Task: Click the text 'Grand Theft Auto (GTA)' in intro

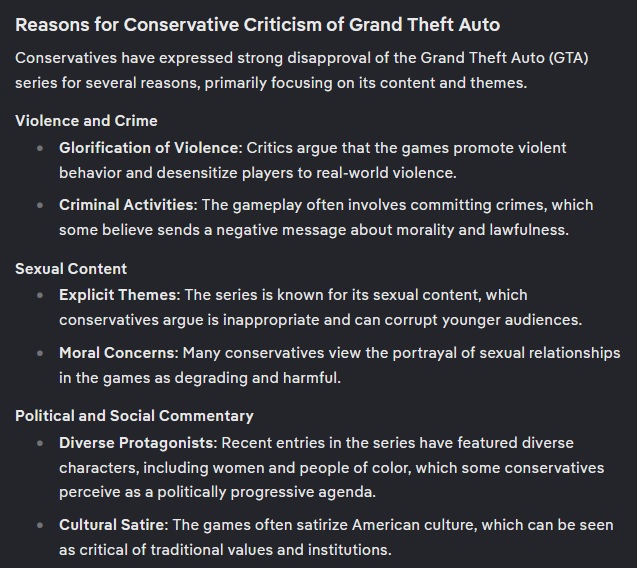Action: pos(504,58)
